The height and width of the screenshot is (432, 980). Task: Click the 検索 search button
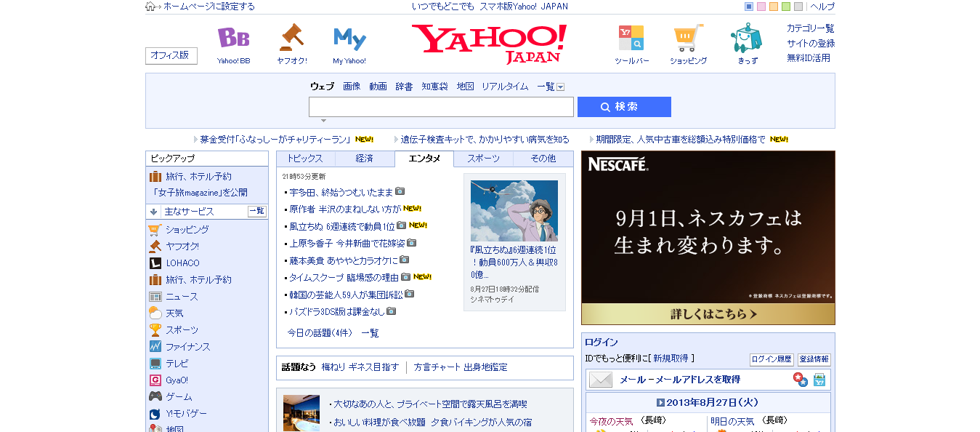(x=624, y=107)
